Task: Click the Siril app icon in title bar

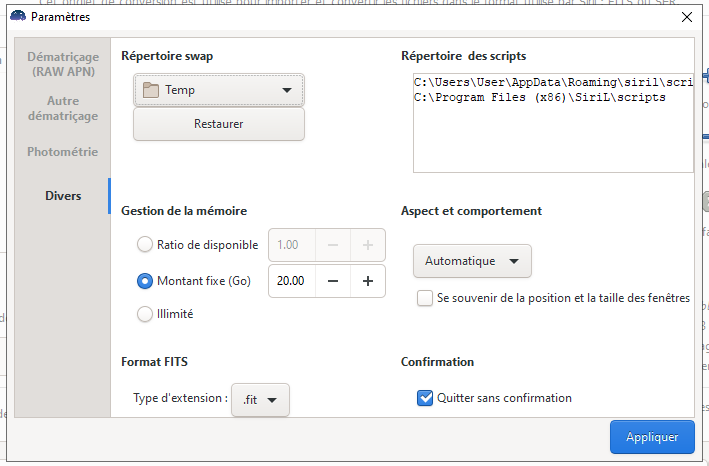Action: tap(17, 17)
